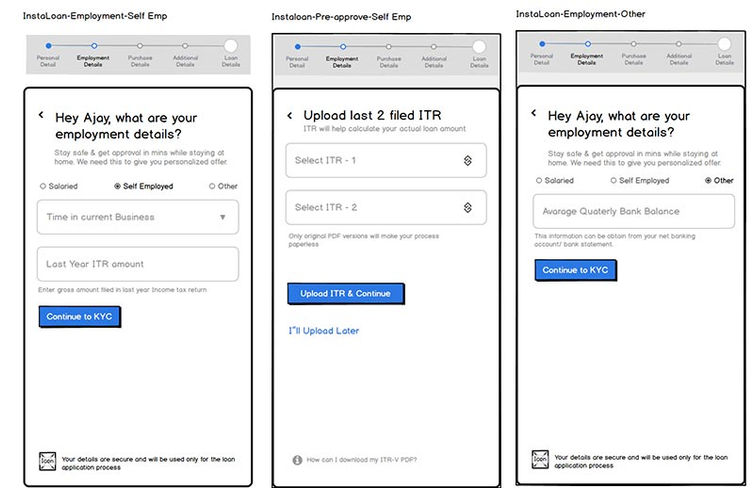The height and width of the screenshot is (488, 754).
Task: Click back arrow beside Upload last 2 filed ITR
Action: [x=289, y=115]
